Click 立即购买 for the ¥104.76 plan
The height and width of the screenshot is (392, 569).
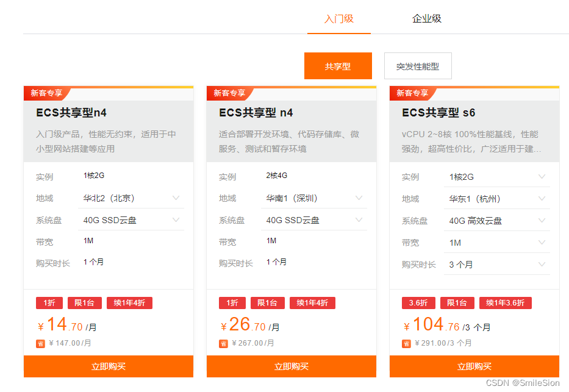coord(474,366)
